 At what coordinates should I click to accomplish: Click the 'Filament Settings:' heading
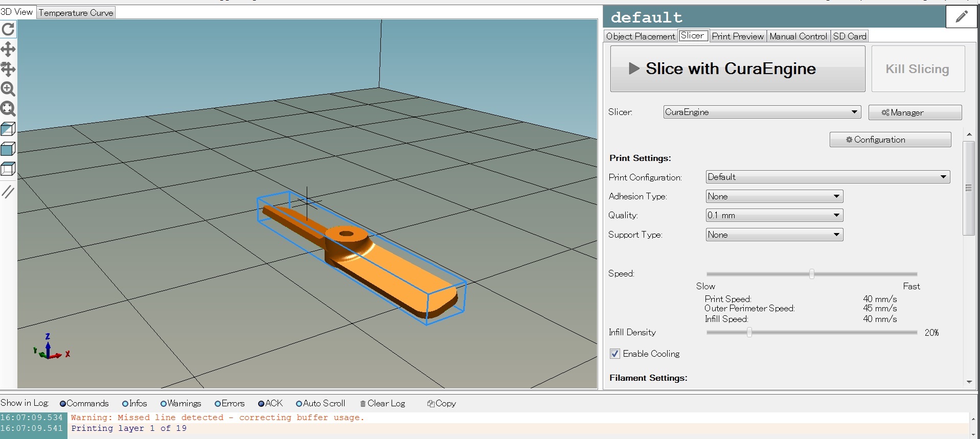click(648, 378)
